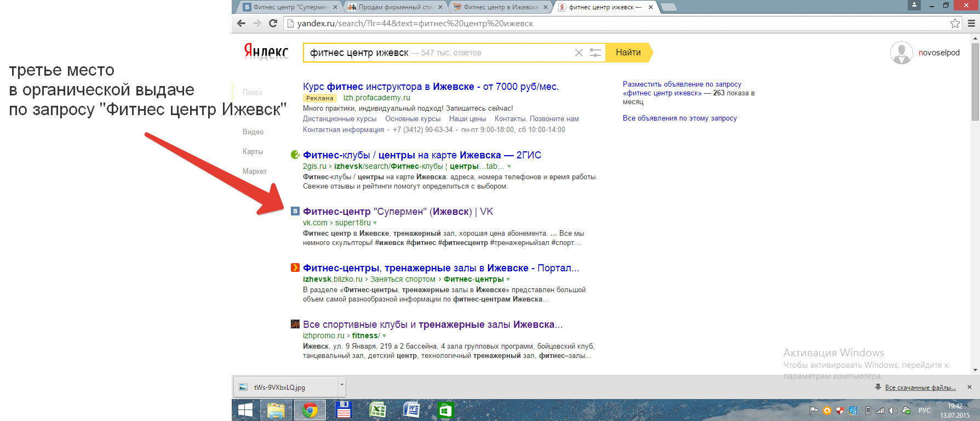980x421 pixels.
Task: Click the browser back arrow
Action: coord(242,23)
